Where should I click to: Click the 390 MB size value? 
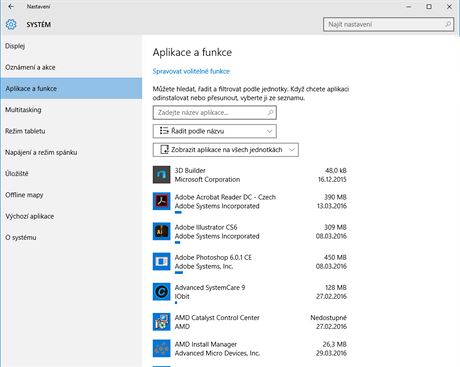coord(335,197)
